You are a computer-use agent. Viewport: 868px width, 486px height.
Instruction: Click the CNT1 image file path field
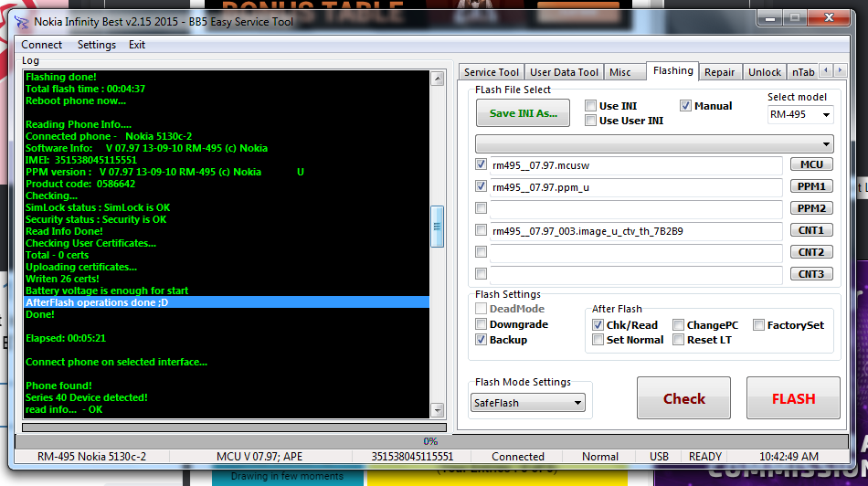(636, 231)
